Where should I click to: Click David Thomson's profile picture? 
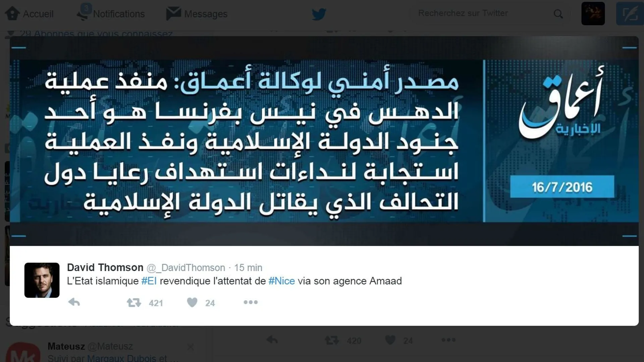[x=42, y=280]
